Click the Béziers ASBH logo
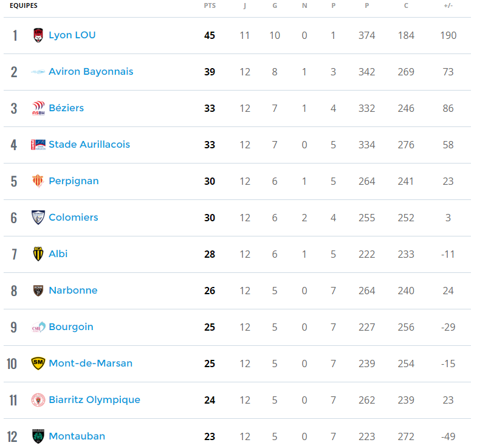Image resolution: width=491 pixels, height=448 pixels. pos(38,108)
